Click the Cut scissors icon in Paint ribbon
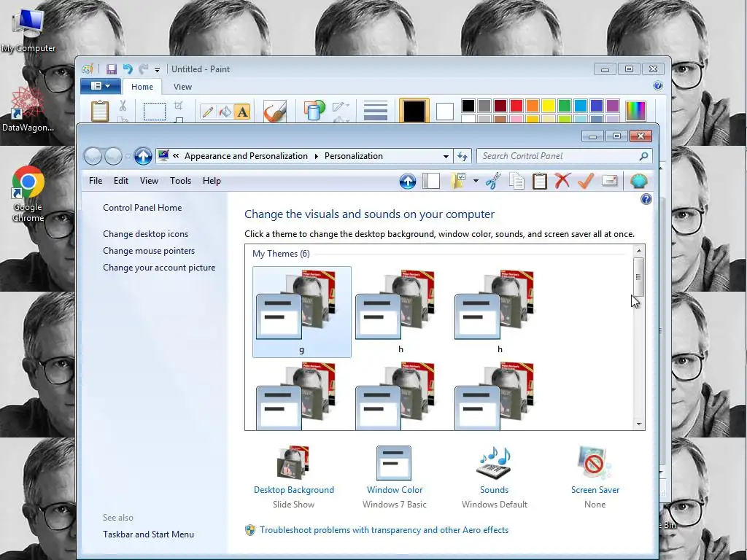The image size is (747, 560). [123, 106]
